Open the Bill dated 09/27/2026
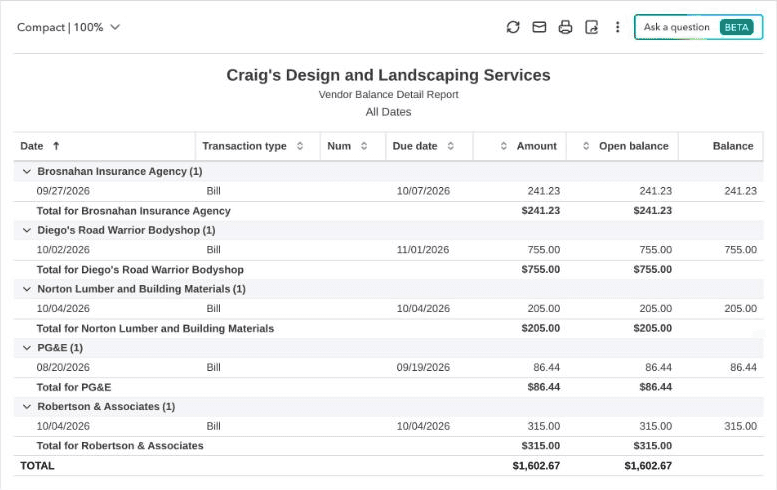Image resolution: width=777 pixels, height=490 pixels. click(x=214, y=191)
